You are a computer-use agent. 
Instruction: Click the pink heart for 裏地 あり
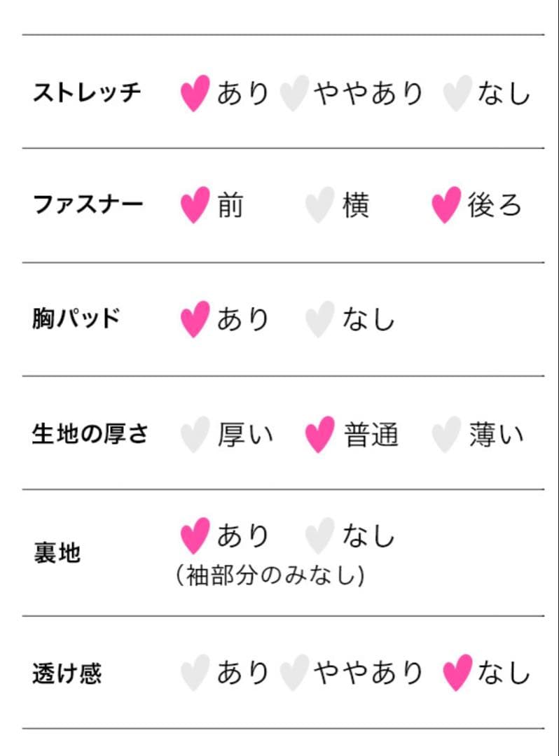point(195,536)
